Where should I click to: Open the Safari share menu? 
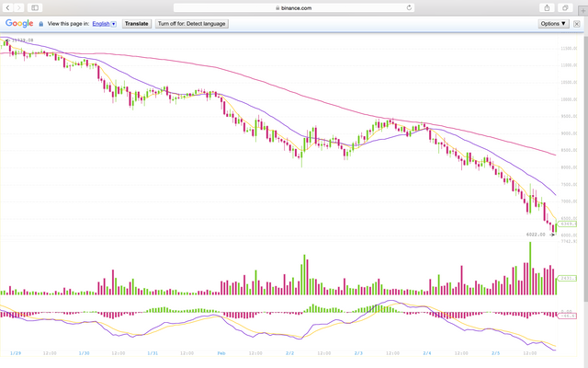click(x=547, y=7)
